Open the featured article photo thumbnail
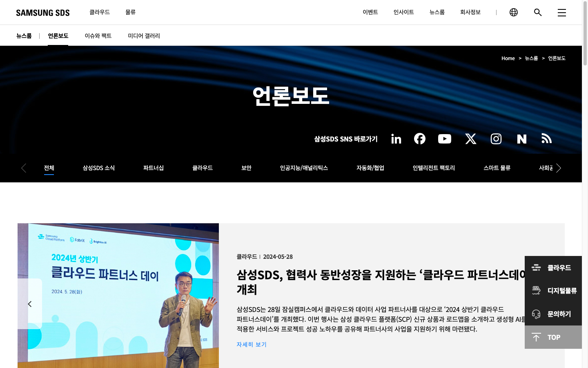The height and width of the screenshot is (368, 588). (x=118, y=296)
